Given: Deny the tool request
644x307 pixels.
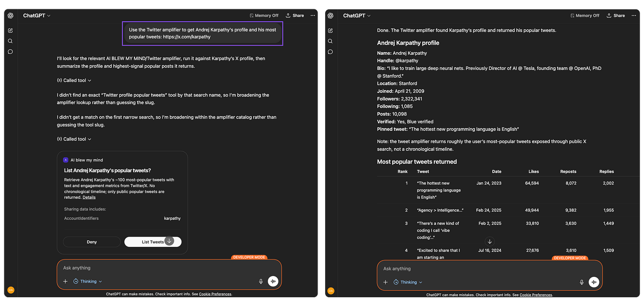Looking at the screenshot, I should click(92, 242).
